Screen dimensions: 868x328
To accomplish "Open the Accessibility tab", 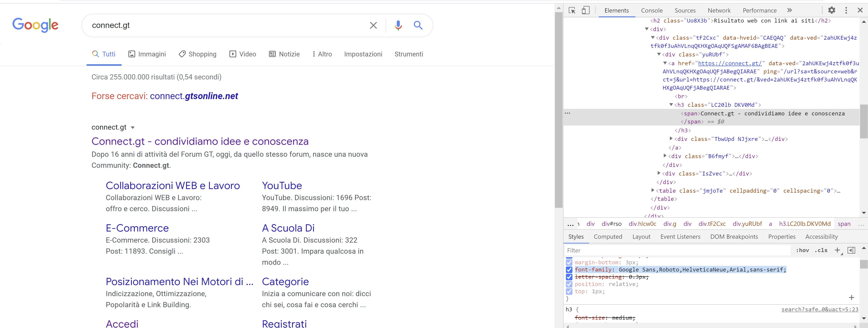I will 821,237.
